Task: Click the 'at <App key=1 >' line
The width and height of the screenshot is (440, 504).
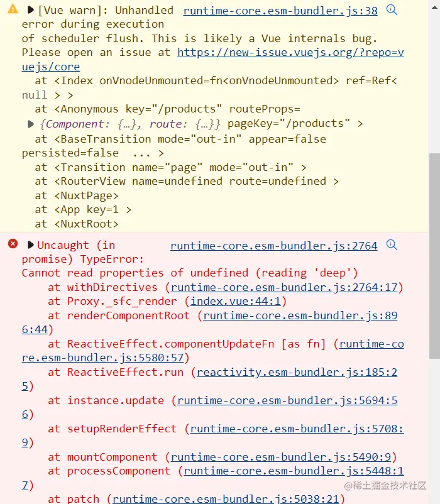Action: [x=83, y=210]
